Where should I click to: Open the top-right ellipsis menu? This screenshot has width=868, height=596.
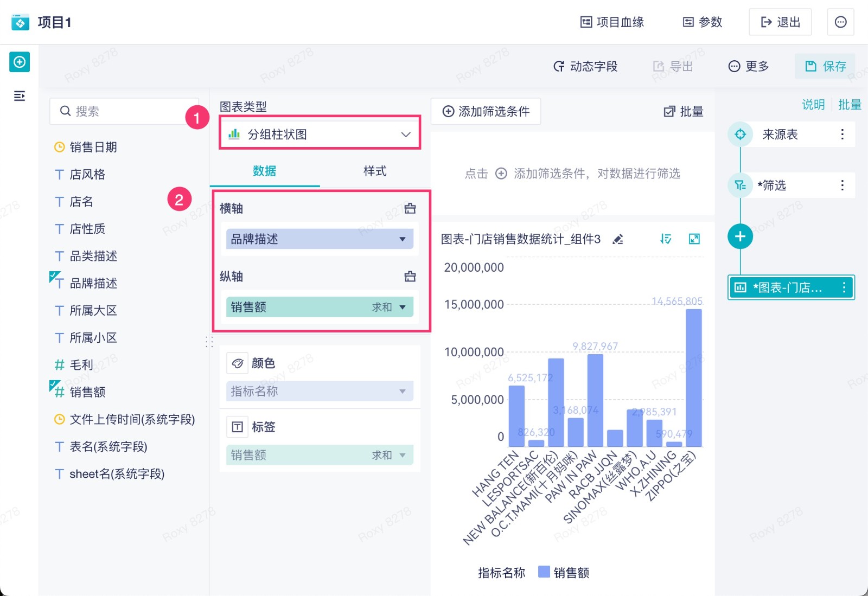point(840,22)
